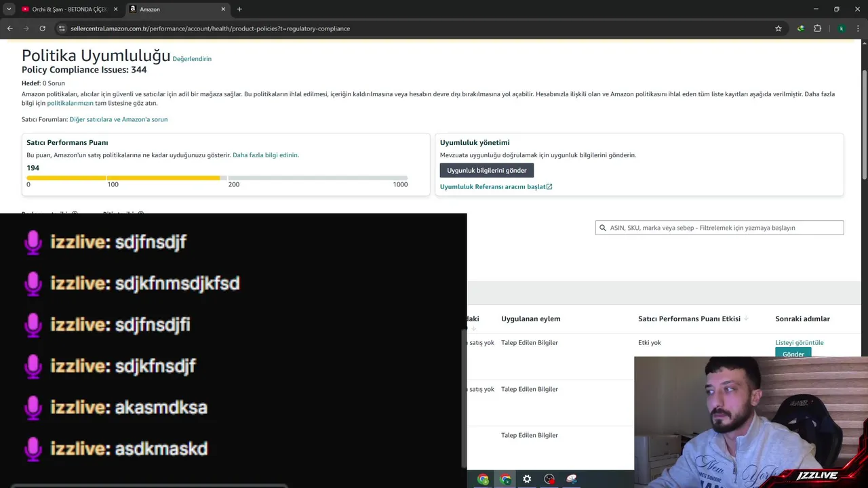Click 'Uygulanan eylem' column header
The height and width of the screenshot is (488, 868).
pyautogui.click(x=531, y=319)
